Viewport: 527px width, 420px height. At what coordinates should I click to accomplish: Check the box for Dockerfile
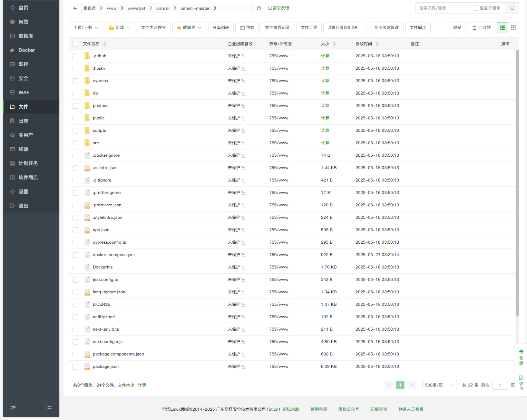pos(75,267)
